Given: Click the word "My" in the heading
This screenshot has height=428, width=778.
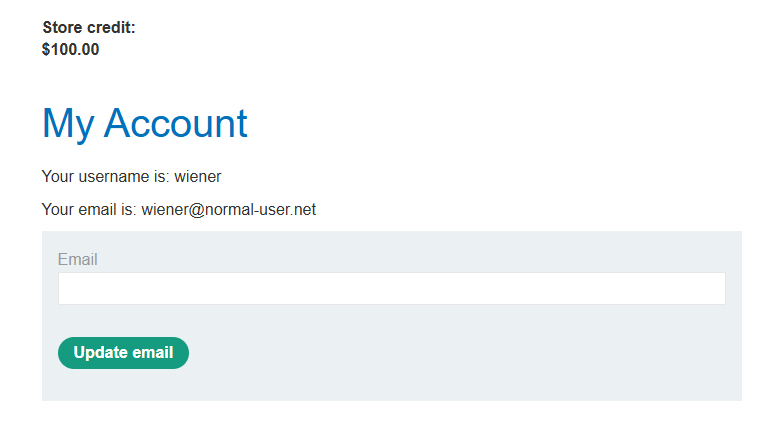Looking at the screenshot, I should [68, 123].
